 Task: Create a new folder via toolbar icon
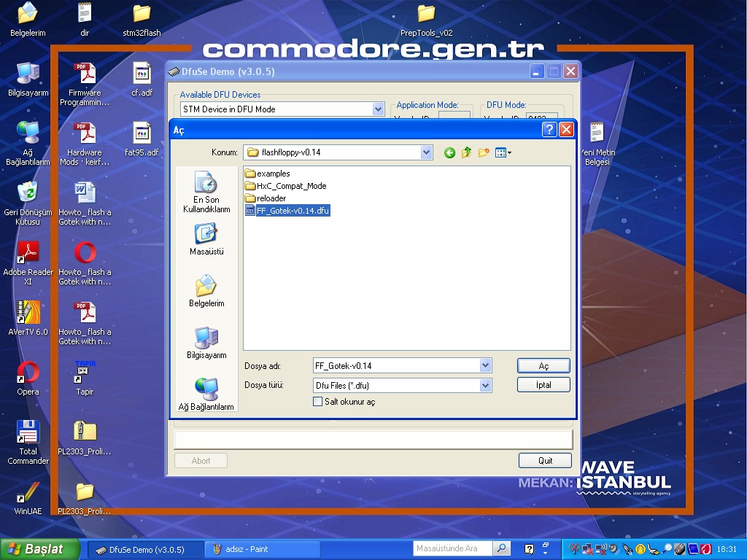[484, 152]
